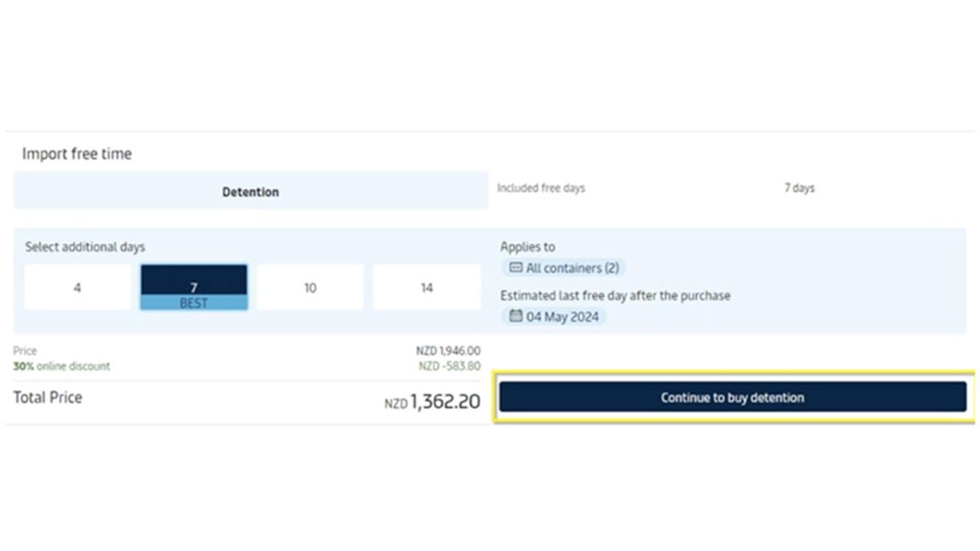Image resolution: width=980 pixels, height=551 pixels.
Task: Choose the 7 days BEST option
Action: [194, 288]
